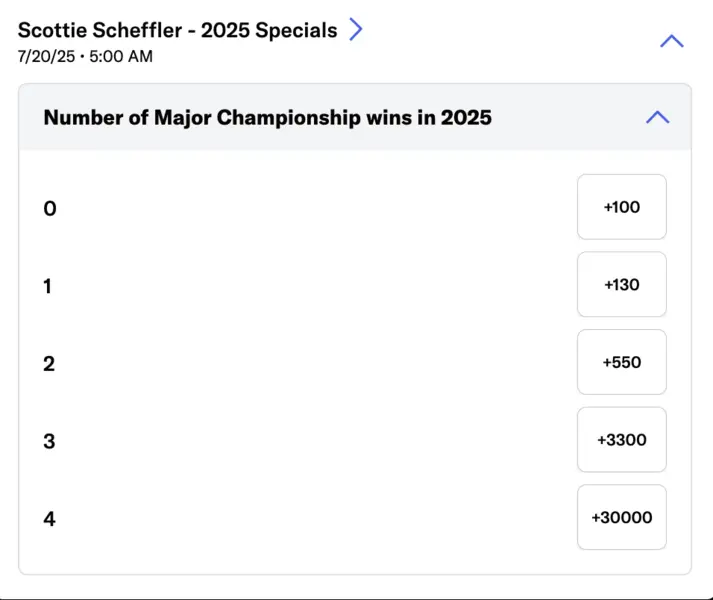Click the 7/20/25 event date
Image resolution: width=713 pixels, height=600 pixels.
(46, 56)
